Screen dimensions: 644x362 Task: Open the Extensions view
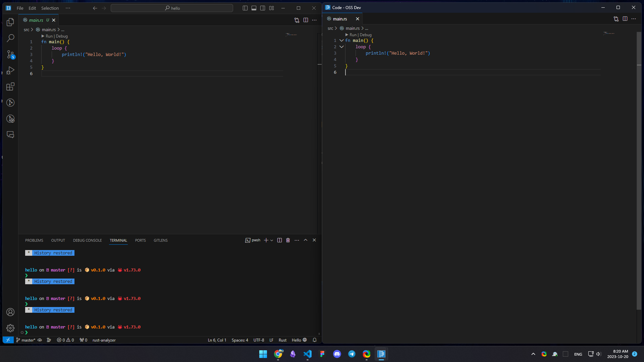tap(10, 86)
